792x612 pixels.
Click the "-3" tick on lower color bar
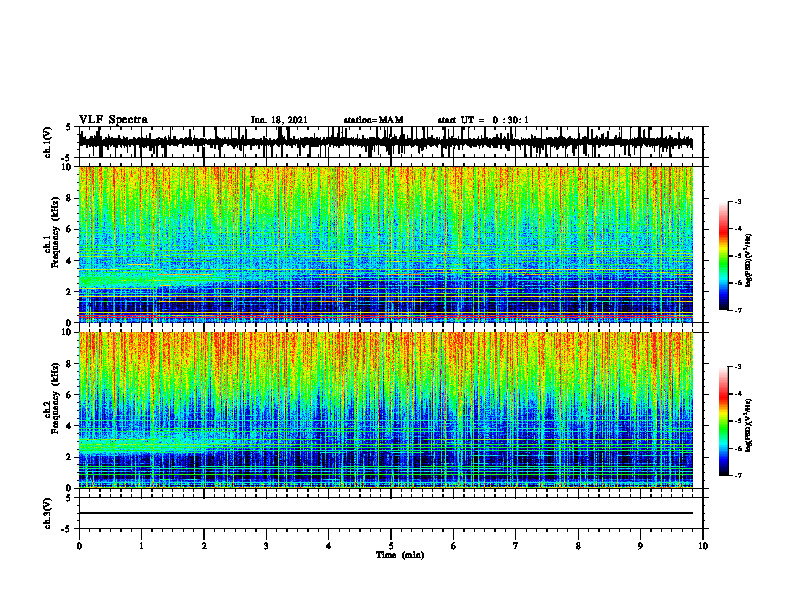click(737, 367)
